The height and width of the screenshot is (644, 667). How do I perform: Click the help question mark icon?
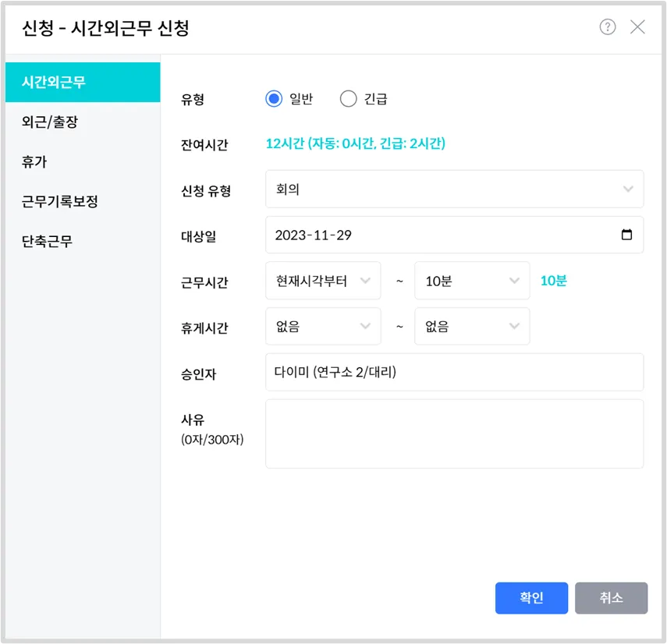click(x=608, y=27)
